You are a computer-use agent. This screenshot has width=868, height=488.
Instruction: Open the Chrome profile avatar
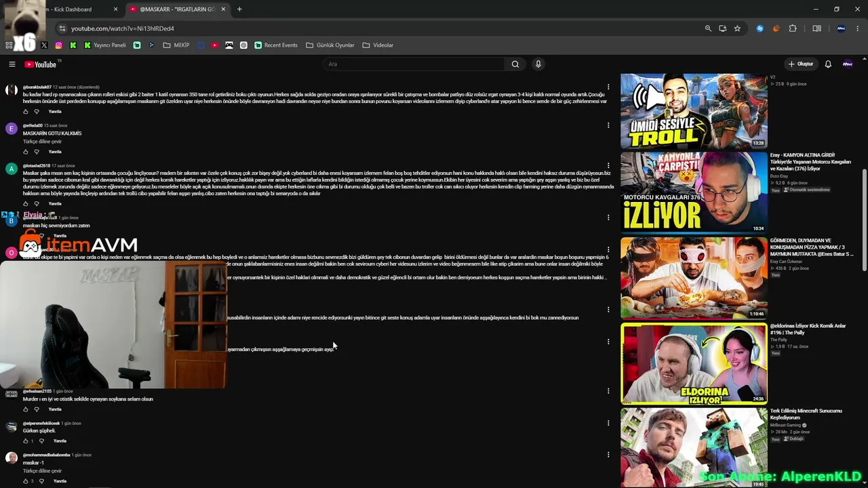[842, 28]
